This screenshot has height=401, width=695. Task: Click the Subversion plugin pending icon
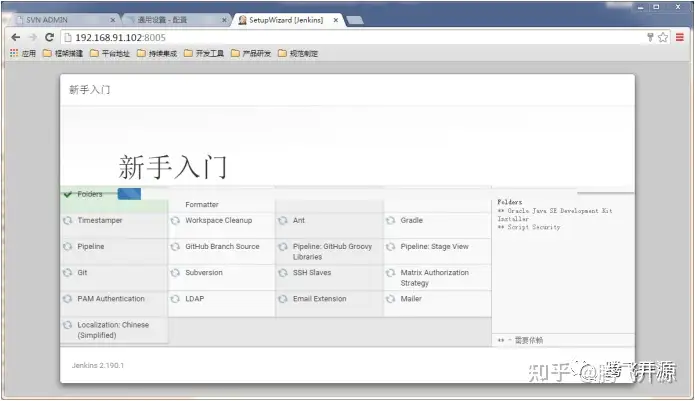tap(175, 273)
